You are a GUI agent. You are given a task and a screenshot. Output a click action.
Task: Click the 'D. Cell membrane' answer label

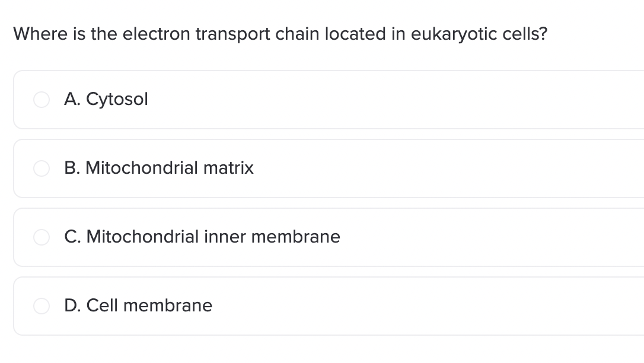coord(138,305)
